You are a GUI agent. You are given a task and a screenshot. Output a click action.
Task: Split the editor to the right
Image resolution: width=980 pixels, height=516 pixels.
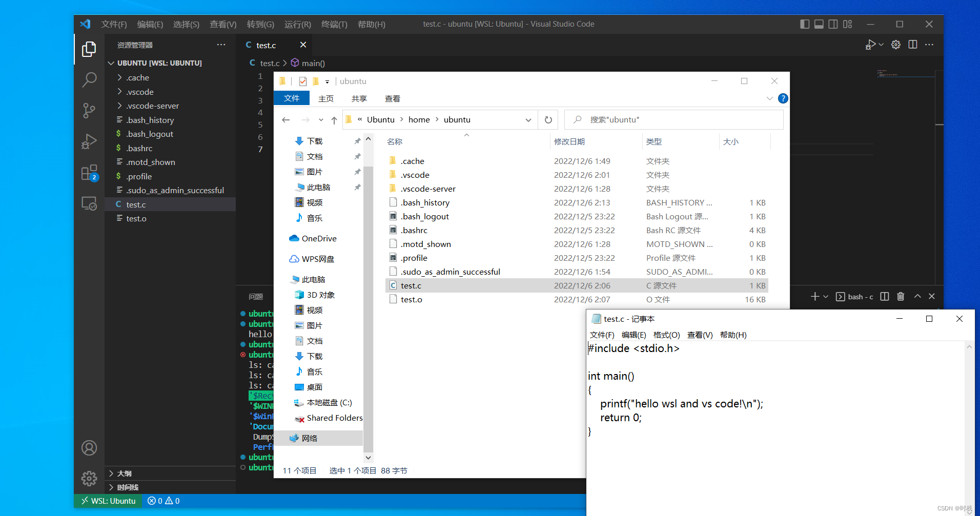[913, 45]
